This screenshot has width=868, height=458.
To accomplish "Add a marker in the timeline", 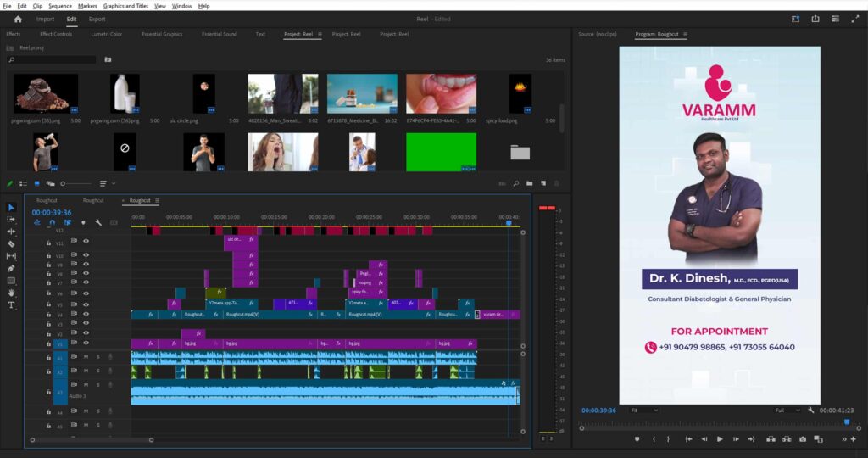I will [x=83, y=222].
